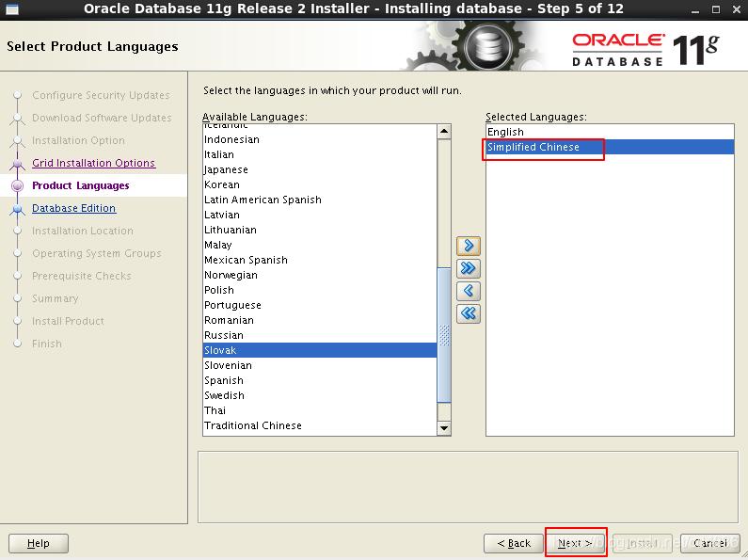This screenshot has width=748, height=560.
Task: Click the add single language arrow button
Action: [x=468, y=246]
